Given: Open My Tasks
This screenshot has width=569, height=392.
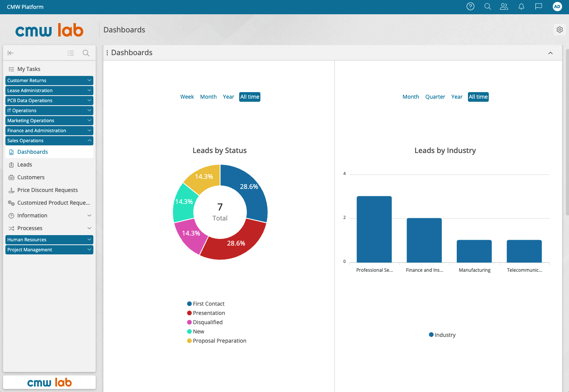Looking at the screenshot, I should [49, 69].
